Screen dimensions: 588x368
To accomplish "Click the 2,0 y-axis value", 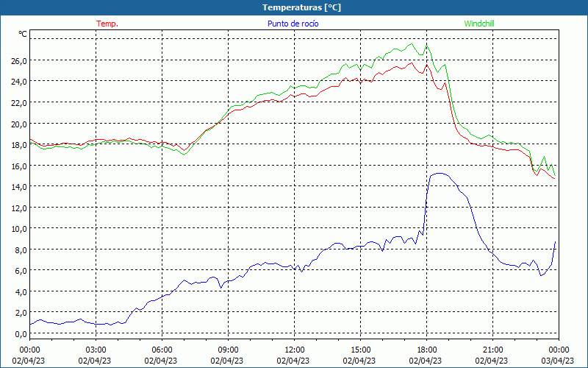I will coord(21,313).
